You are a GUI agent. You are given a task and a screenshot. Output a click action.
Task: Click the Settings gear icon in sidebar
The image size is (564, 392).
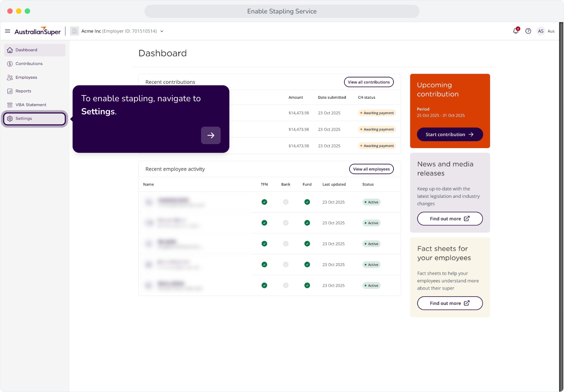pyautogui.click(x=10, y=119)
